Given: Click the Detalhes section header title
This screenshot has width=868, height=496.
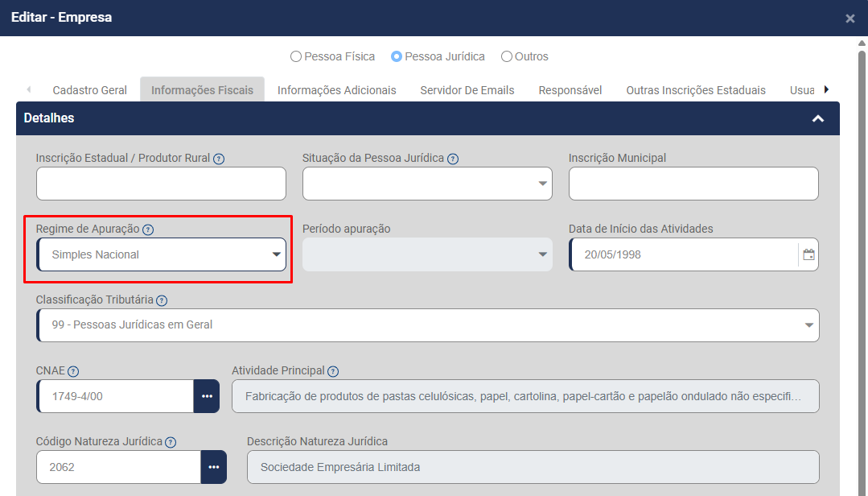Looking at the screenshot, I should coord(49,118).
